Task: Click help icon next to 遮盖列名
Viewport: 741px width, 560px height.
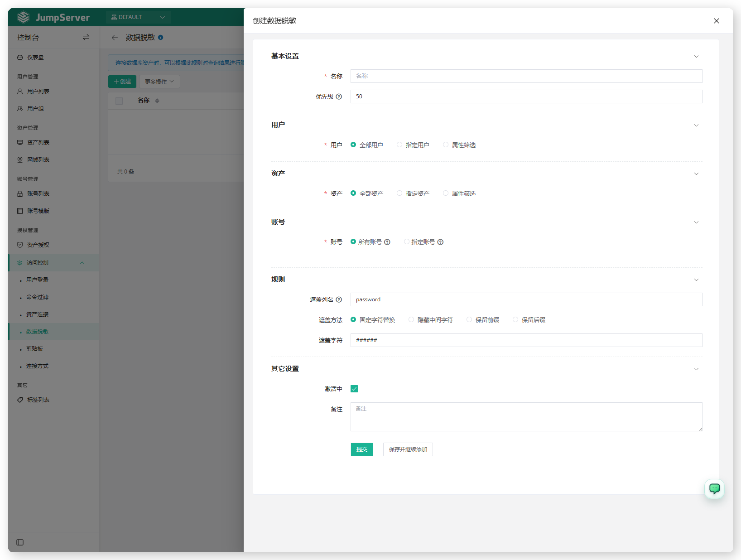Action: point(339,299)
